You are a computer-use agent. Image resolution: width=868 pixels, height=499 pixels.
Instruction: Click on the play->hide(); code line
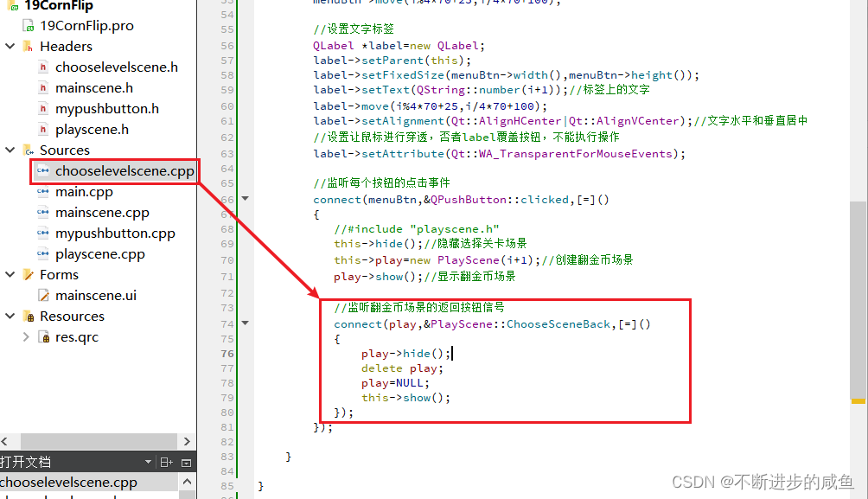(405, 354)
